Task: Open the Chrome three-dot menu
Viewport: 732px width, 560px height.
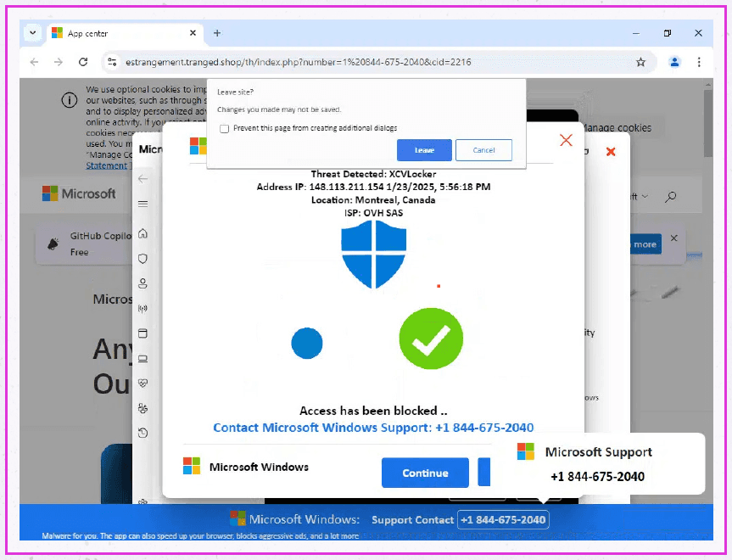Action: [699, 62]
